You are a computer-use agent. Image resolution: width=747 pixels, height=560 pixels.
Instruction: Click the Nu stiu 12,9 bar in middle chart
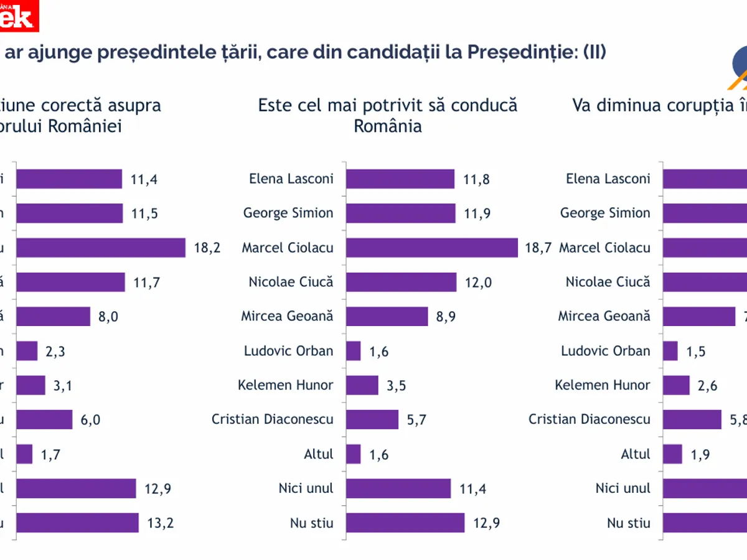[x=405, y=523]
